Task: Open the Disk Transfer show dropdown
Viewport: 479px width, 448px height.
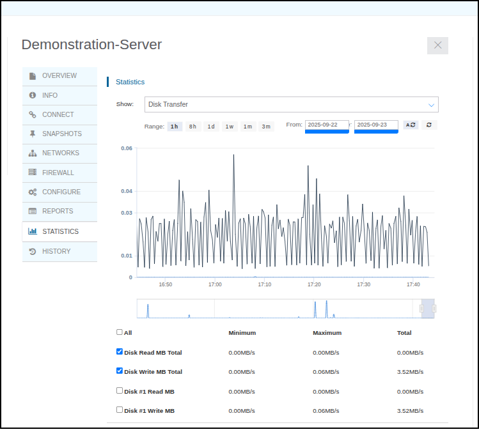Action: pyautogui.click(x=291, y=104)
